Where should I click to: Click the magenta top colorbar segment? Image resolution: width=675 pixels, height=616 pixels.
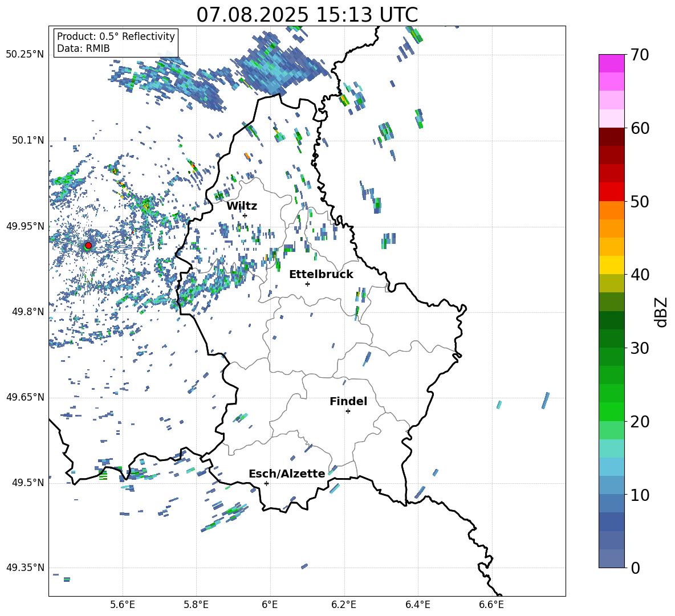pos(612,63)
